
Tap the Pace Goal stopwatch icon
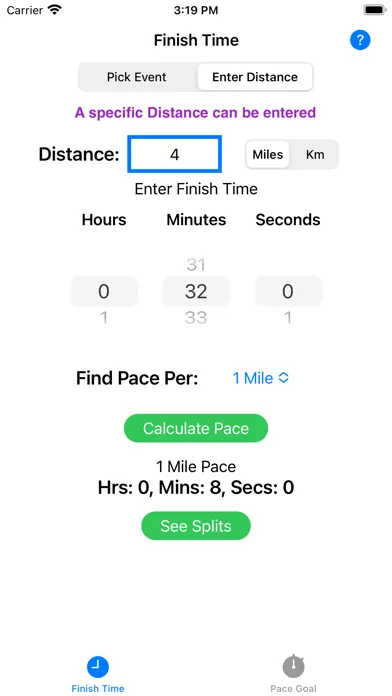coord(293,665)
